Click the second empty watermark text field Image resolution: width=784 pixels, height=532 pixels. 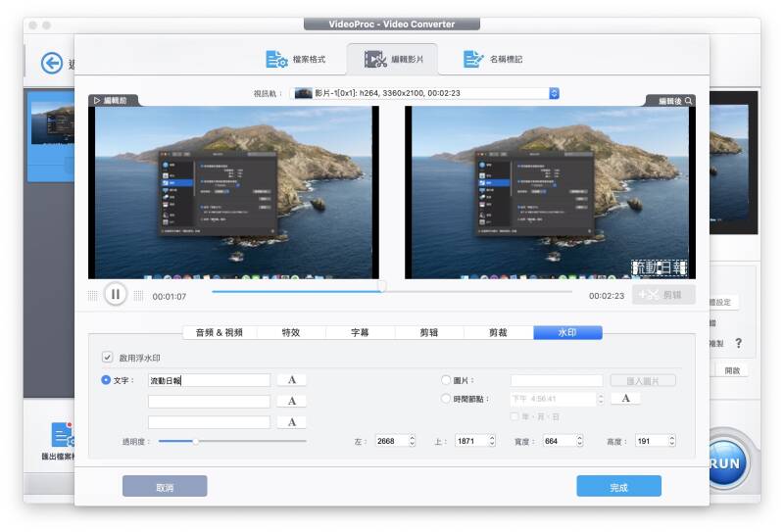[209, 402]
